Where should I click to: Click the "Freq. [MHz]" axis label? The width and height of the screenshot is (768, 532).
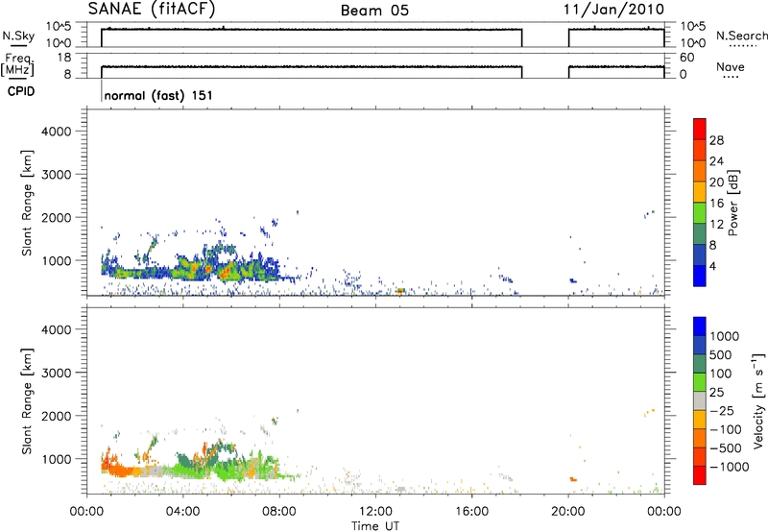(18, 64)
